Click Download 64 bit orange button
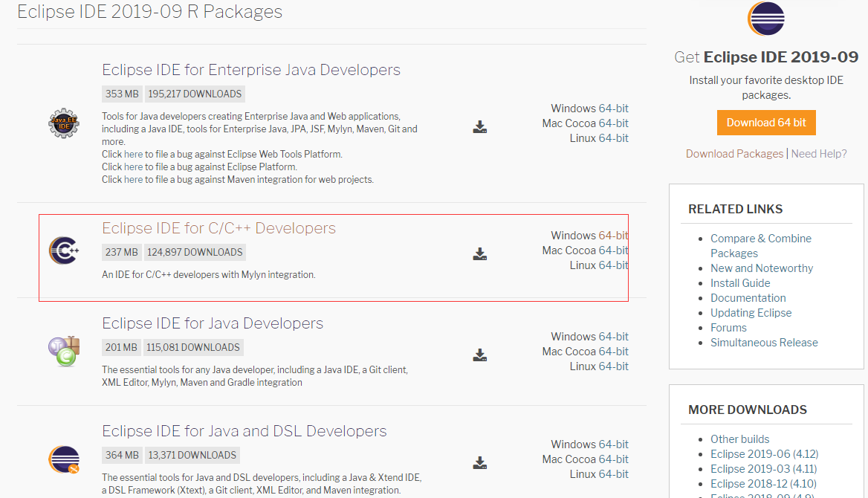Image resolution: width=868 pixels, height=498 pixels. [x=766, y=123]
